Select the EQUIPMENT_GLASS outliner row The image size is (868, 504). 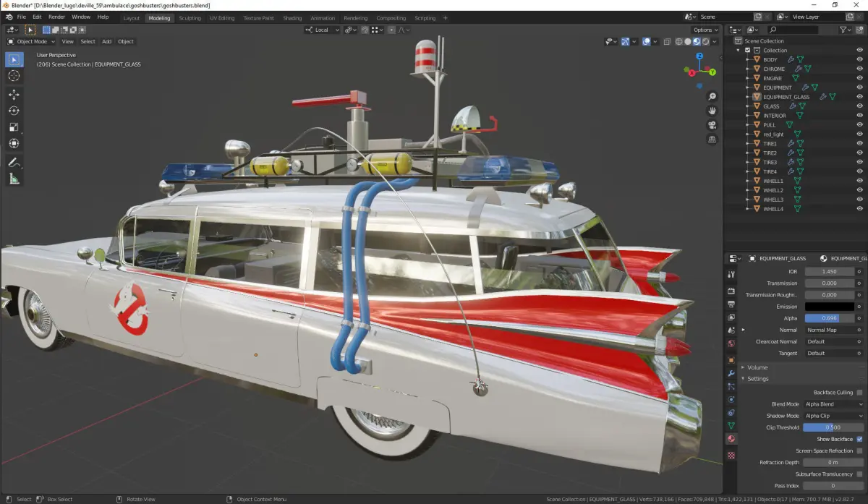click(796, 97)
